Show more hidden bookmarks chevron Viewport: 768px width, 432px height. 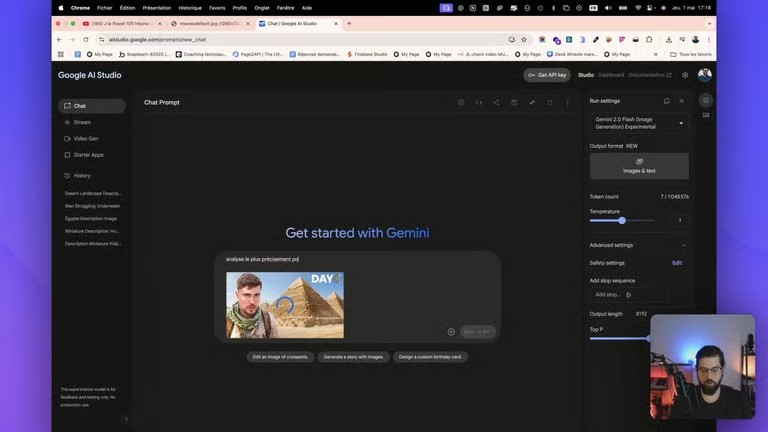click(655, 54)
